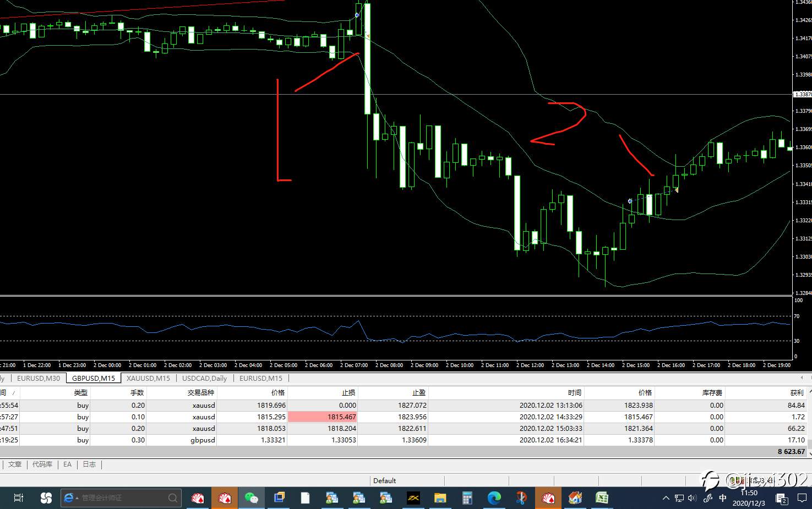This screenshot has height=509, width=812.
Task: Click the taskbar search input field
Action: point(120,498)
